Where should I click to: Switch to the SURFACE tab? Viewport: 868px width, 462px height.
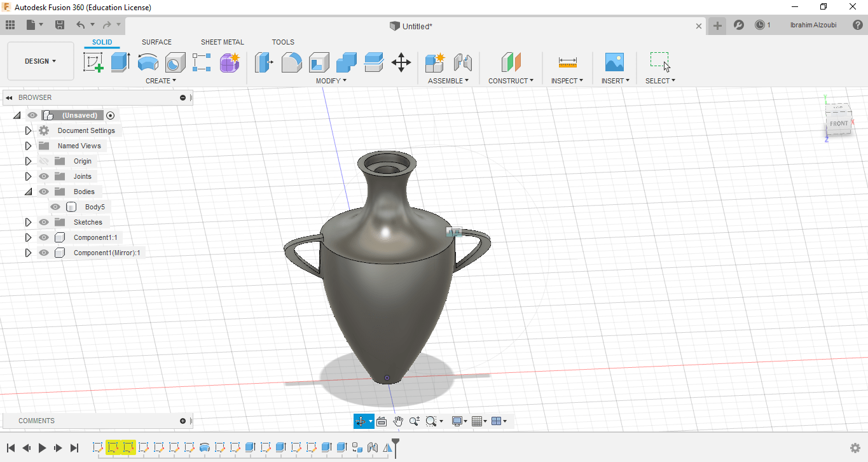coord(156,42)
